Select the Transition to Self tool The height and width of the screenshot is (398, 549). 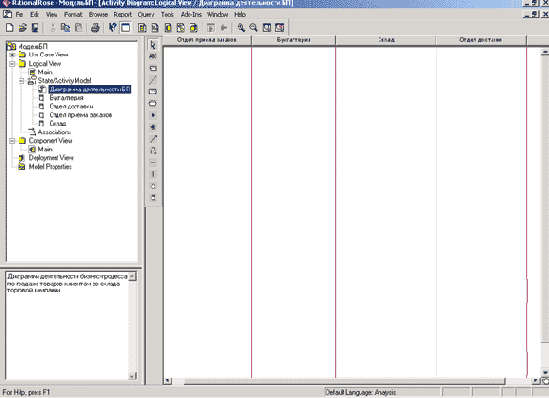tap(153, 151)
